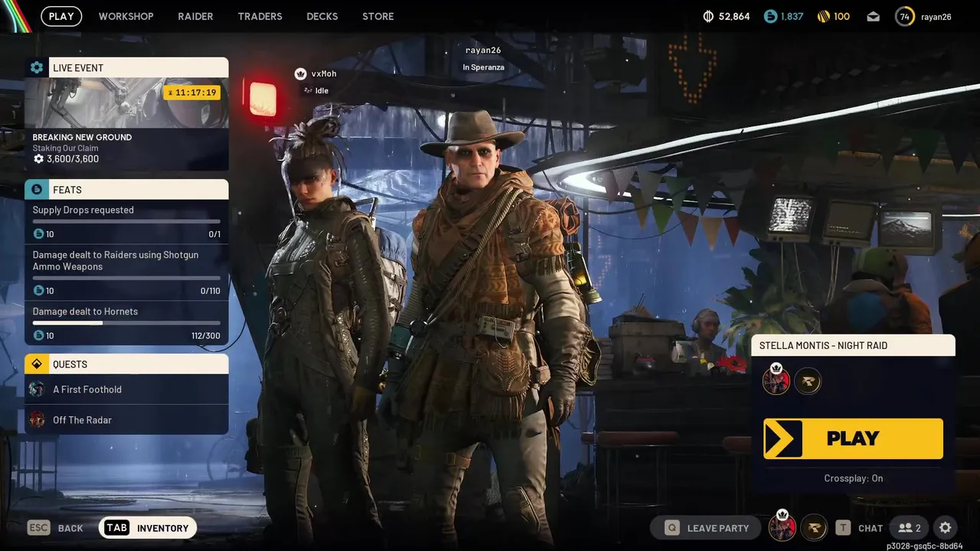Click the Supply Drops requested progress bar

point(126,222)
